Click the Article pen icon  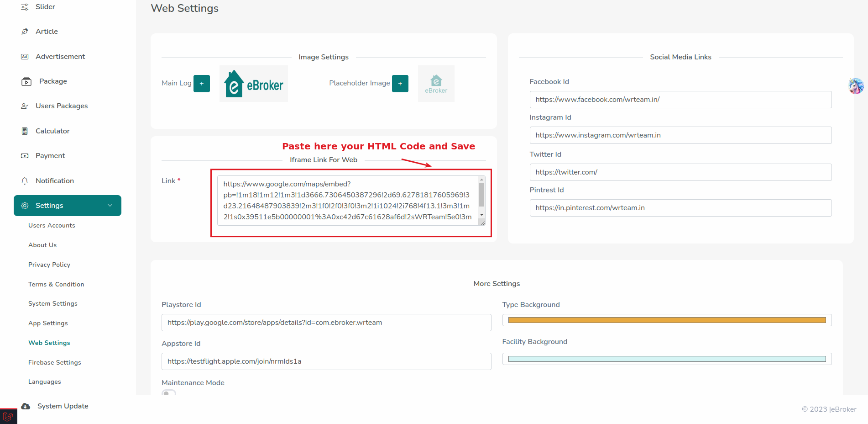click(25, 32)
